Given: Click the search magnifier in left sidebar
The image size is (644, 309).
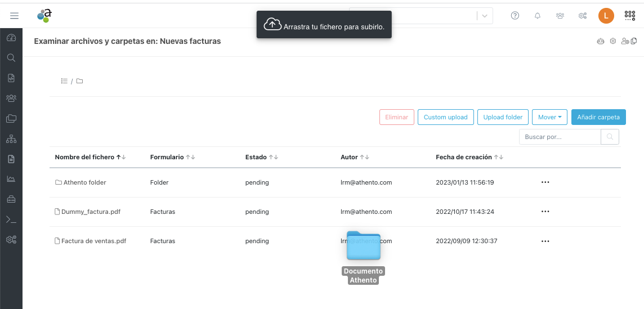Looking at the screenshot, I should pyautogui.click(x=11, y=57).
